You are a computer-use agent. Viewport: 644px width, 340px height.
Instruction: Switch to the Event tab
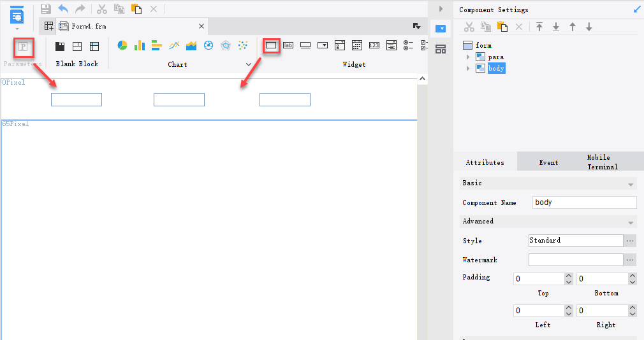click(549, 162)
